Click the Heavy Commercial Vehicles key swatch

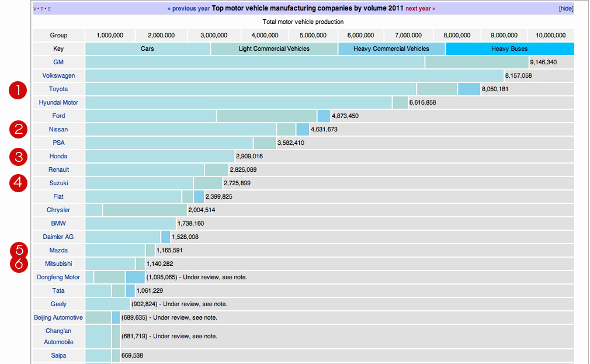pos(391,49)
